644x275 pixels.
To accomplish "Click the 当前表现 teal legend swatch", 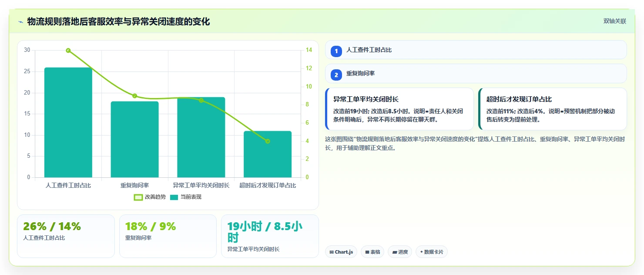I will [x=174, y=197].
